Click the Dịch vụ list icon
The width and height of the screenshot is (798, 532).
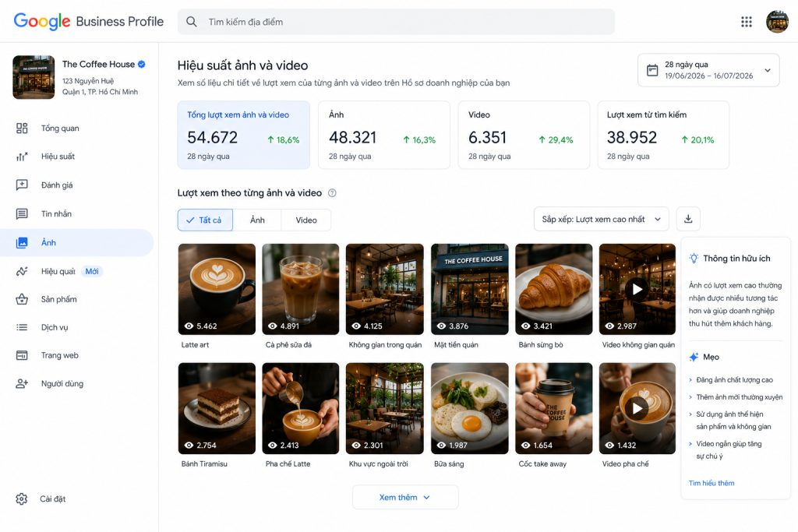click(x=22, y=327)
